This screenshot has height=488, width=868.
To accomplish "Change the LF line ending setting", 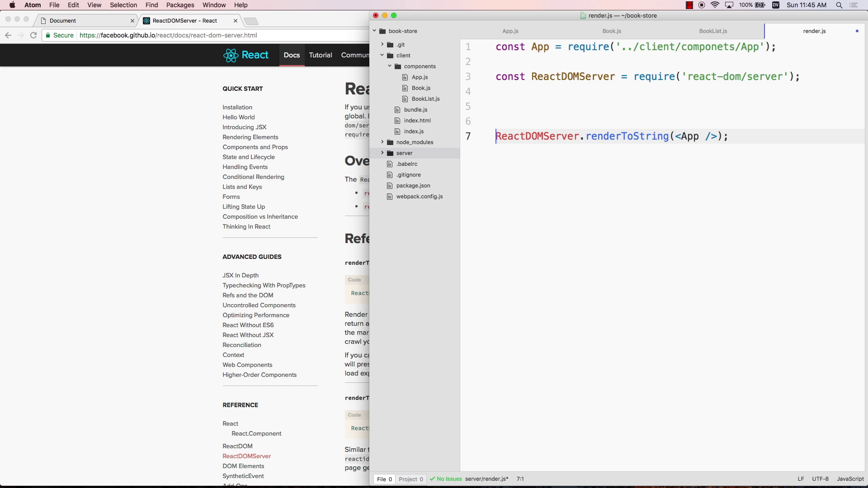I will [x=801, y=479].
